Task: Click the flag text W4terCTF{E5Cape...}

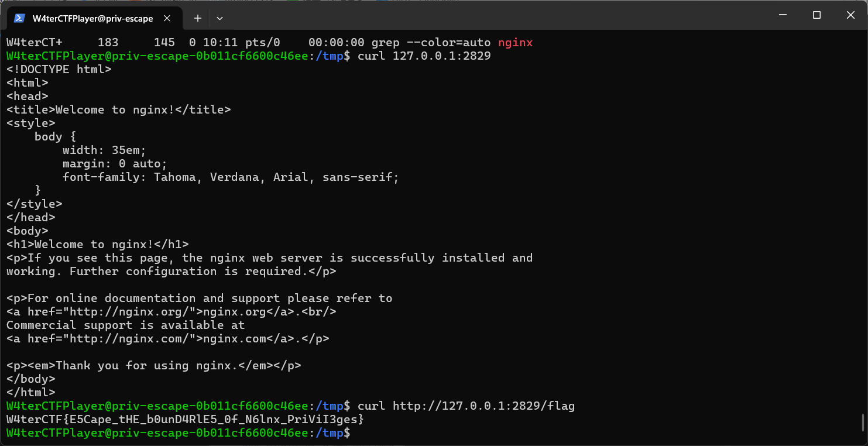Action: 185,420
